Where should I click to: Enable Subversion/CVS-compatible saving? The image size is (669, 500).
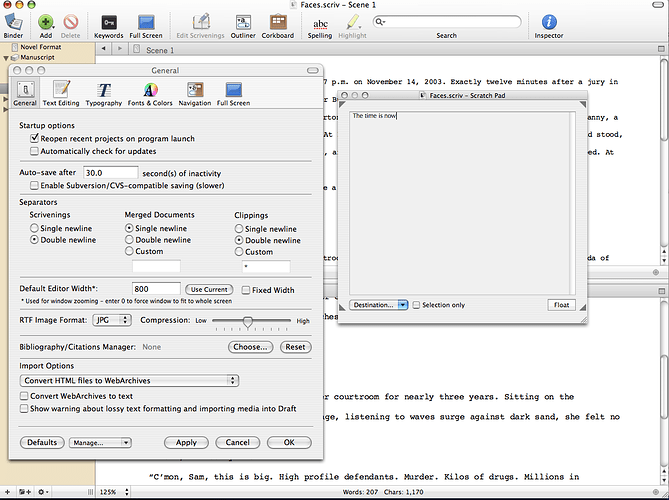34,186
